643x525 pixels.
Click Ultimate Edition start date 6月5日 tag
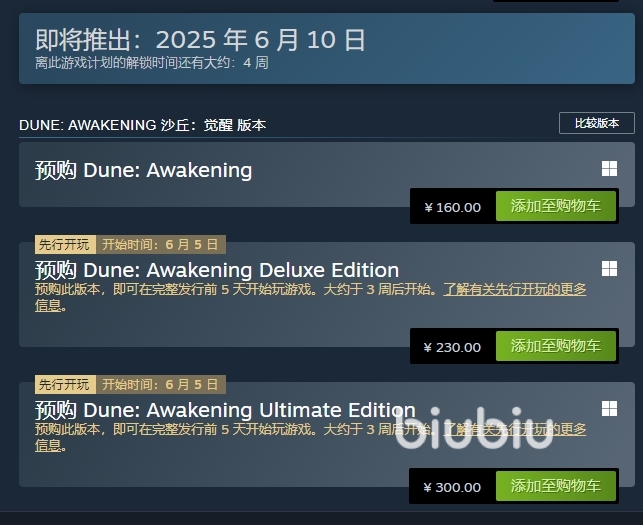tap(161, 384)
